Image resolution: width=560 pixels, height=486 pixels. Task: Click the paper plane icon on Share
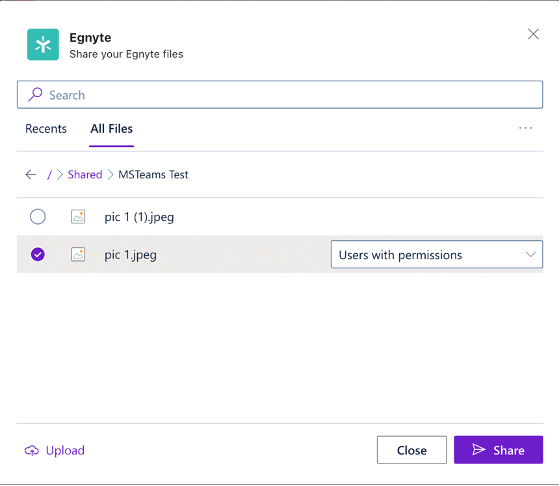[479, 450]
